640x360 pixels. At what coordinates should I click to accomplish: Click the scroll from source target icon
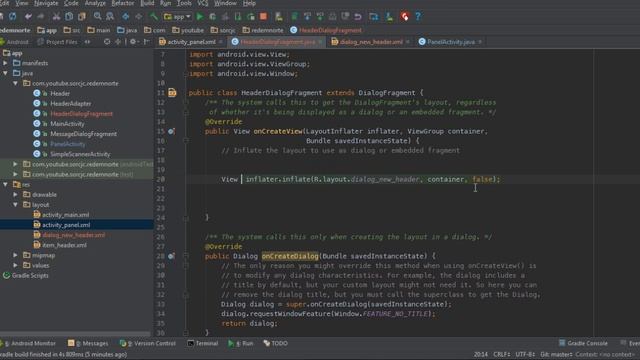coord(107,42)
